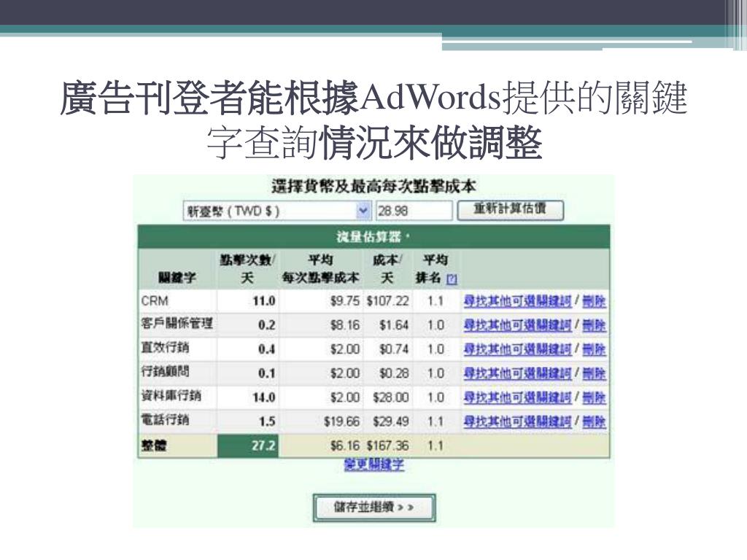Viewport: 747px width, 560px height.
Task: Click 刪除 link in the CRM row
Action: [x=594, y=301]
